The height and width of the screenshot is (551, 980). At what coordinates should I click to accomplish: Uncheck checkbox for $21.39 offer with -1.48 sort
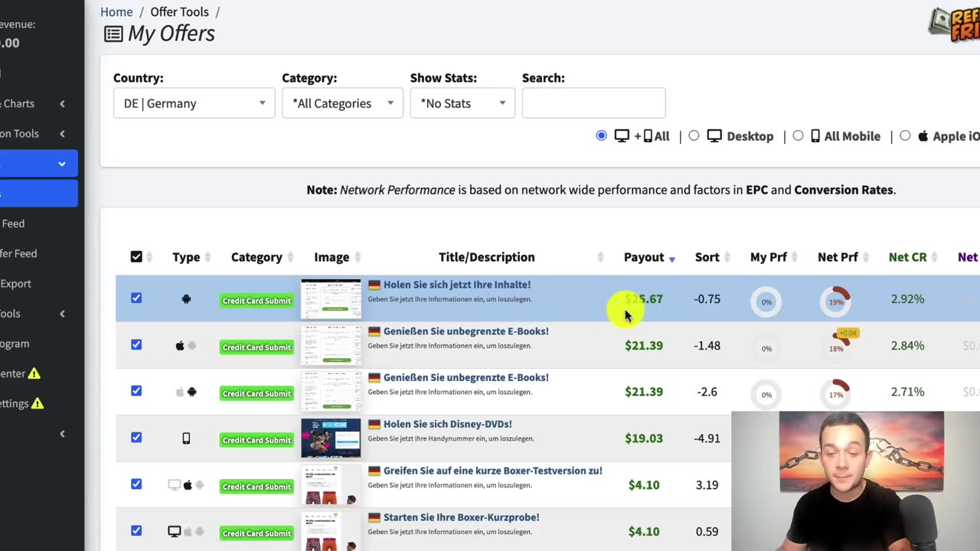tap(136, 344)
